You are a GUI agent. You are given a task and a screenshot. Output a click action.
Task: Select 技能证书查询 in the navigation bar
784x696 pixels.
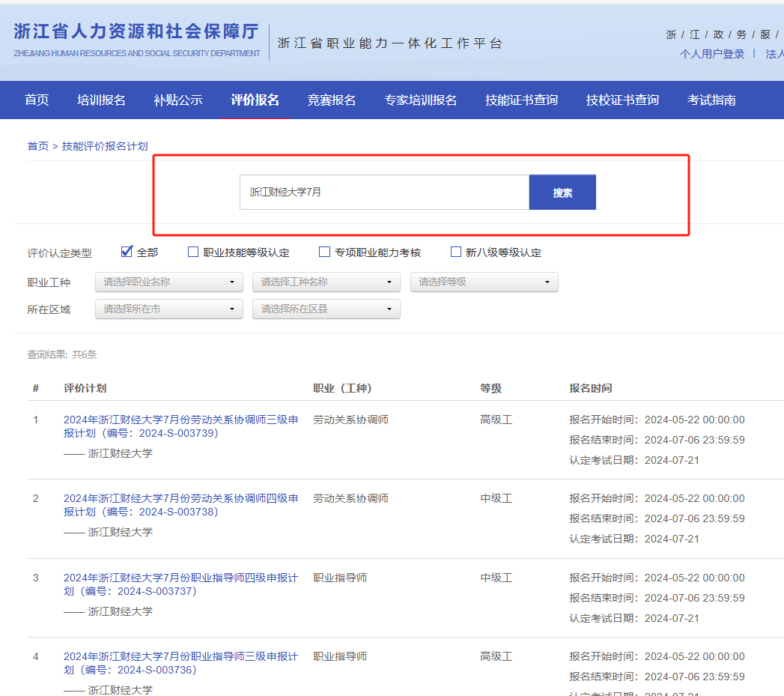[521, 100]
